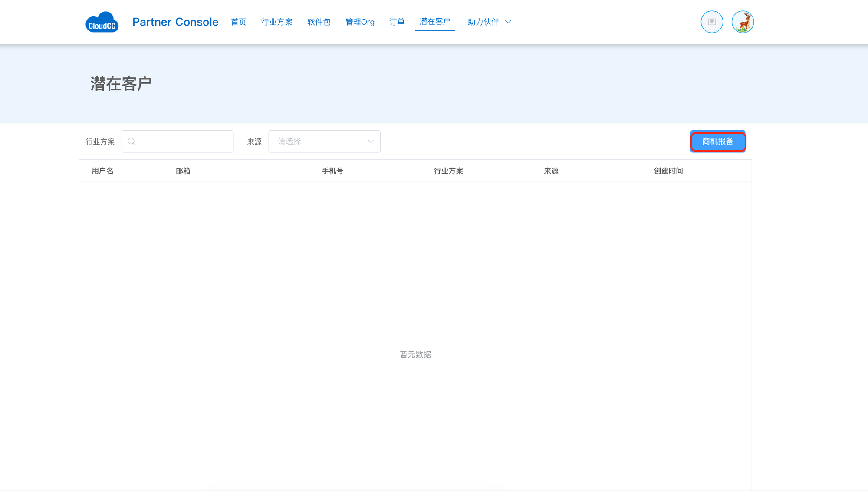Open the 行业方案 navigation tab
Viewport: 868px width, 491px height.
coord(277,22)
